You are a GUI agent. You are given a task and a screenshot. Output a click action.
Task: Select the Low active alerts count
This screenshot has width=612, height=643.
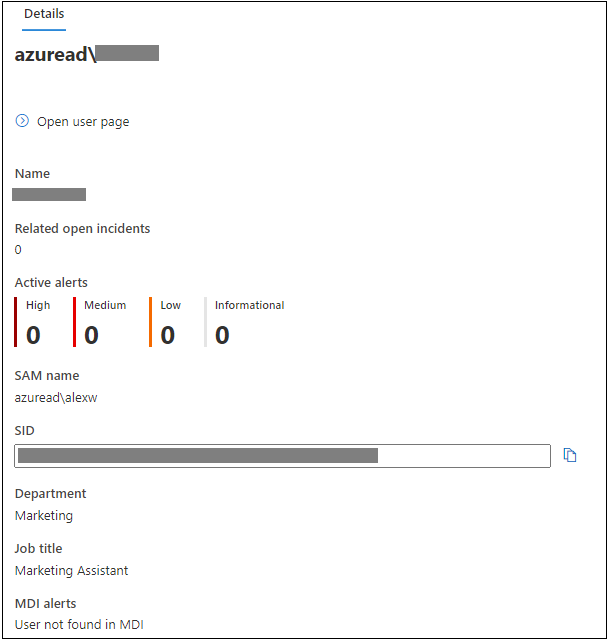tap(168, 336)
